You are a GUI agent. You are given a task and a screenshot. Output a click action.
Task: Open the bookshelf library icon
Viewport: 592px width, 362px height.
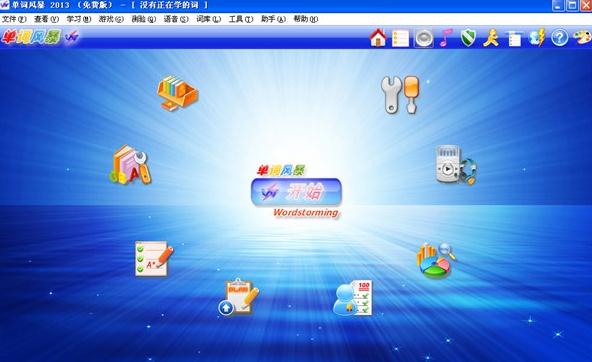coord(177,92)
